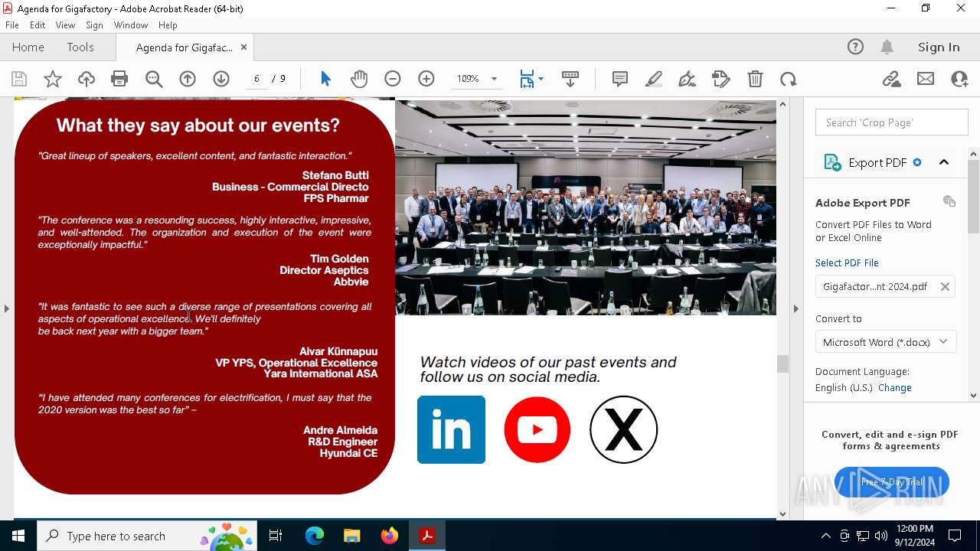Upload the file to Adobe cloud

coord(87,79)
